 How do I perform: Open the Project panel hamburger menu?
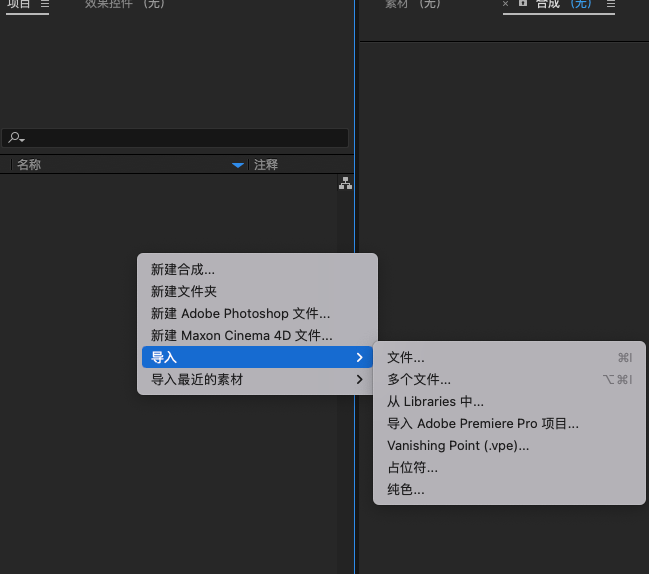tap(45, 4)
